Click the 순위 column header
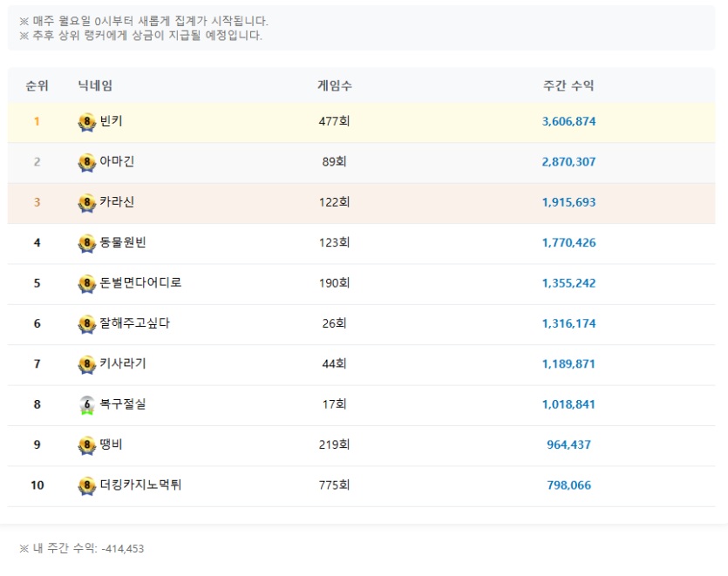Viewport: 728px width, 576px height. point(37,85)
